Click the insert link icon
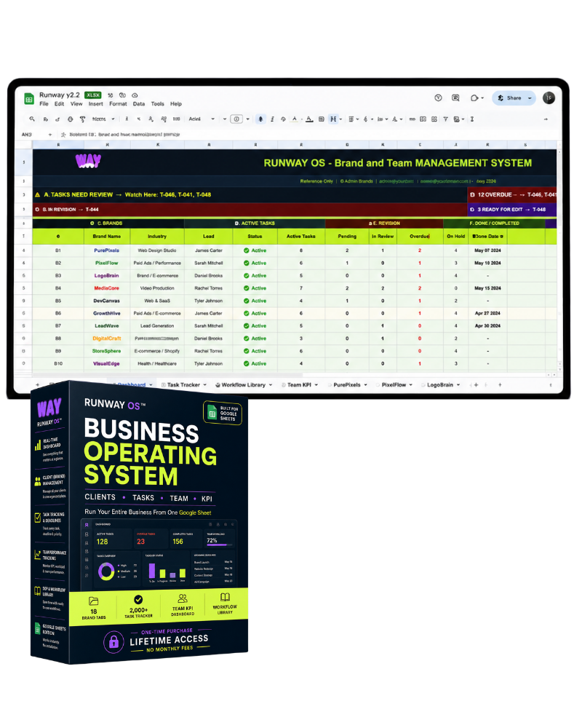 point(412,119)
